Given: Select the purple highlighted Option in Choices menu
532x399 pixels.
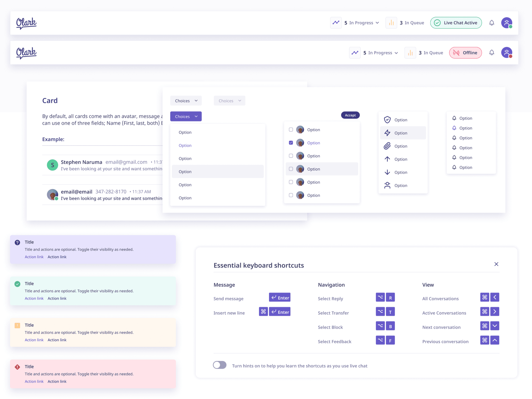Looking at the screenshot, I should [x=218, y=145].
